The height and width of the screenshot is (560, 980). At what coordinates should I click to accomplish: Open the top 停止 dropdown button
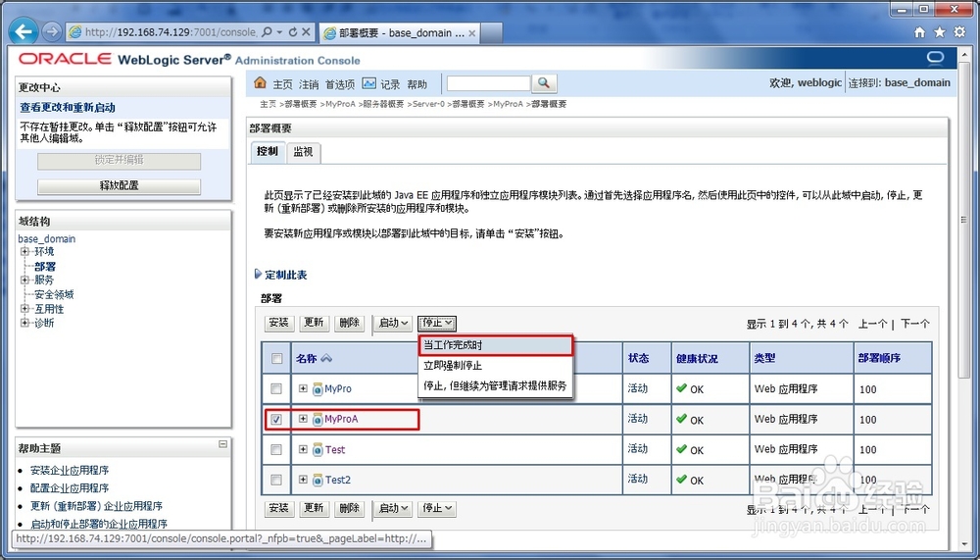tap(436, 323)
